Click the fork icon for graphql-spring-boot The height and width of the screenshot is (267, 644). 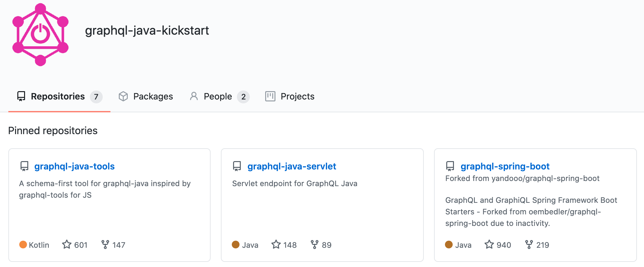point(529,245)
